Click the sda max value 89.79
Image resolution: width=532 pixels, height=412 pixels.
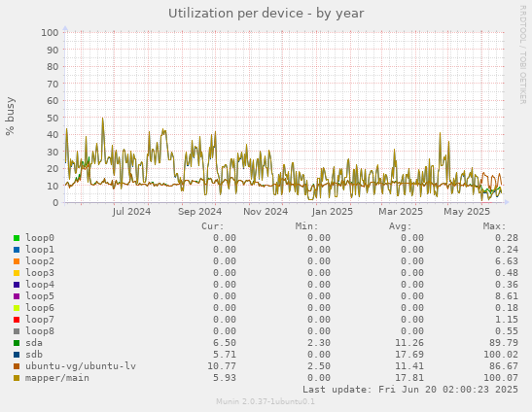(x=504, y=343)
